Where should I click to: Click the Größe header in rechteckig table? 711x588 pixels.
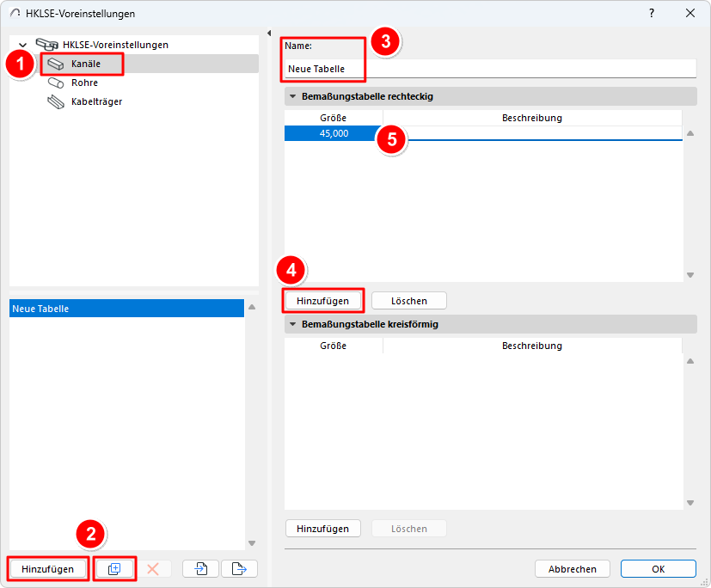point(334,118)
